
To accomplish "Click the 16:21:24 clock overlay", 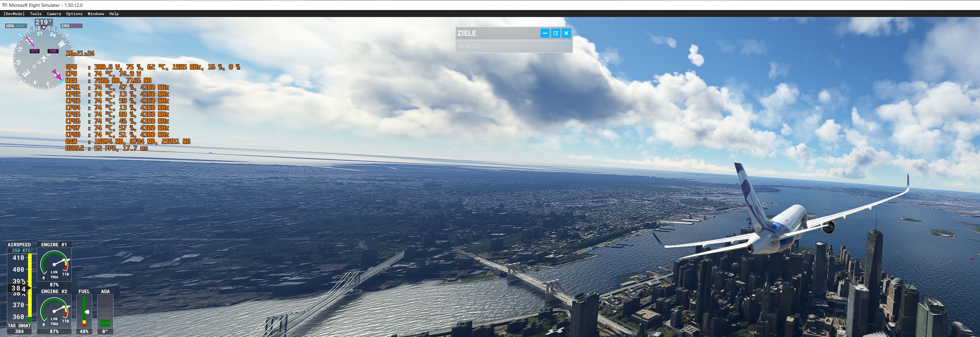I will pyautogui.click(x=80, y=53).
